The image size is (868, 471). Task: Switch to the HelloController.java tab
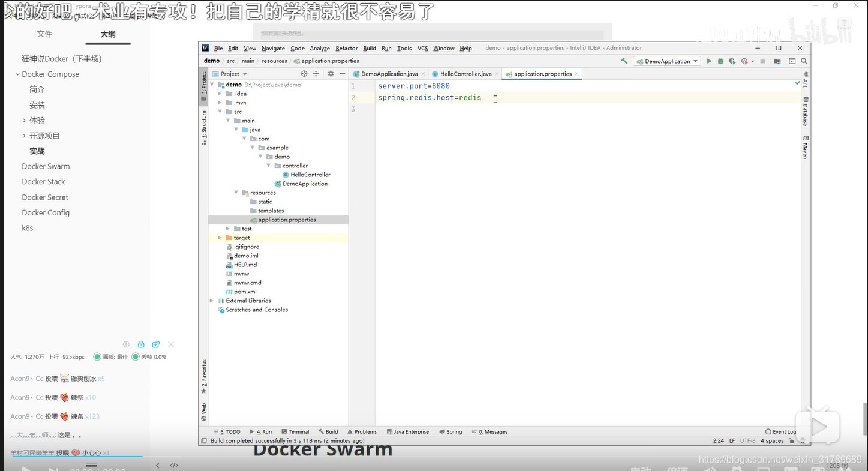[465, 74]
